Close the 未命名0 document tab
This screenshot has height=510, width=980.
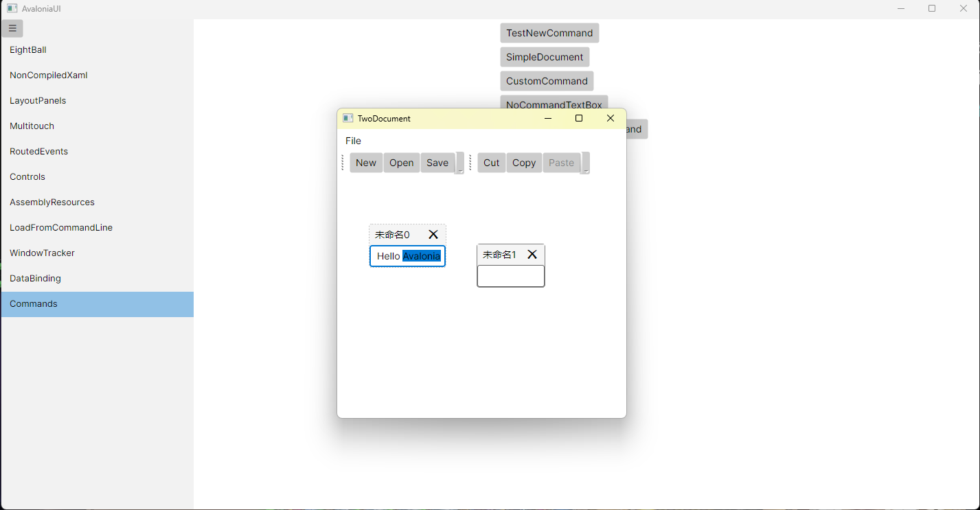433,235
